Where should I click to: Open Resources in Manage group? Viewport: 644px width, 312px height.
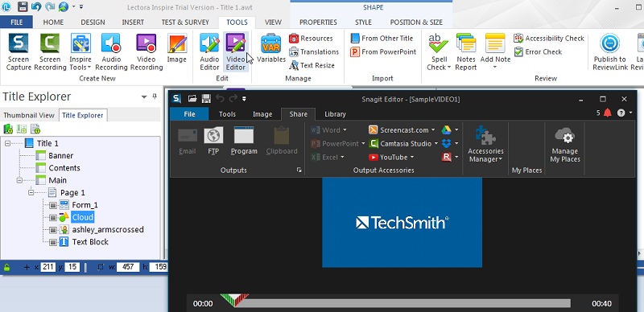311,38
